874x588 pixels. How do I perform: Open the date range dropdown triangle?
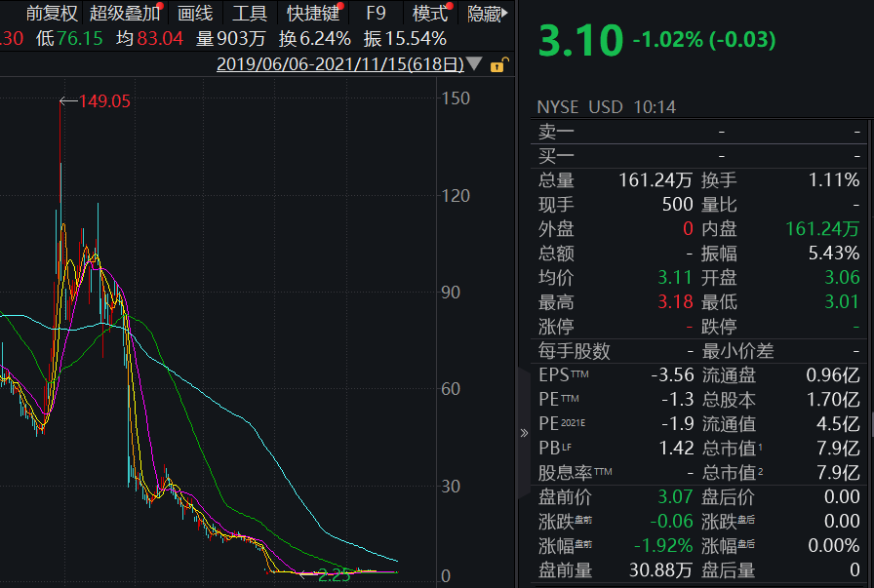point(475,60)
